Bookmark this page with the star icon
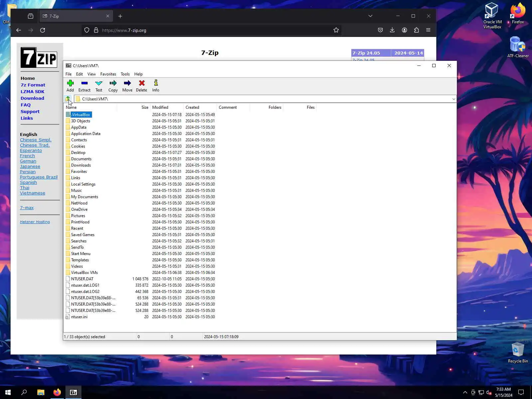 [x=336, y=30]
